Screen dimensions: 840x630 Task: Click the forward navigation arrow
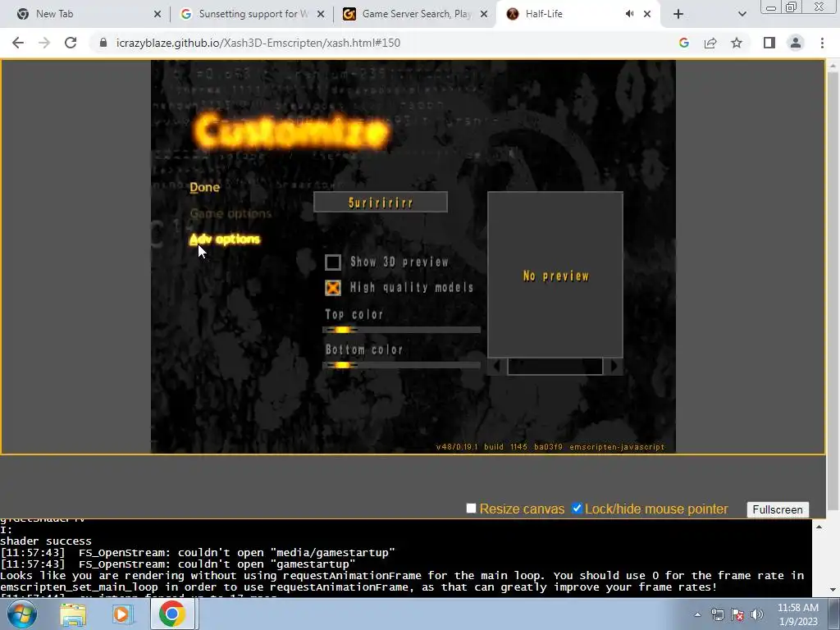coord(44,43)
